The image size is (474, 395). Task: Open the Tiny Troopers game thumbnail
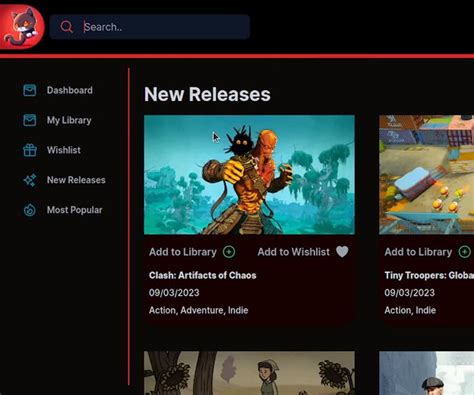(x=427, y=175)
